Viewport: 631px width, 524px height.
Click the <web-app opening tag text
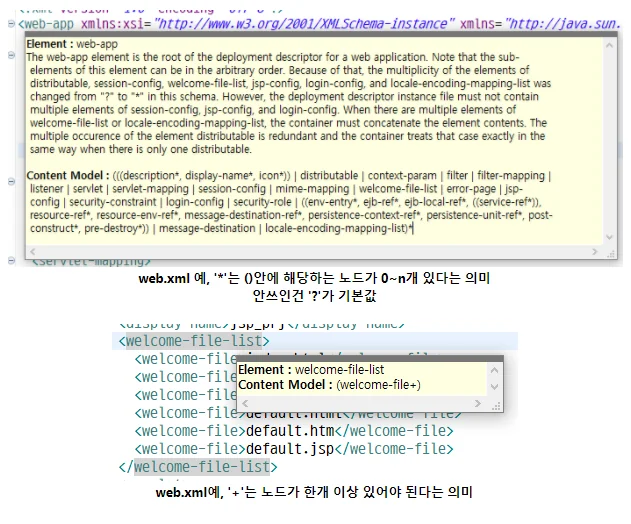tap(46, 24)
